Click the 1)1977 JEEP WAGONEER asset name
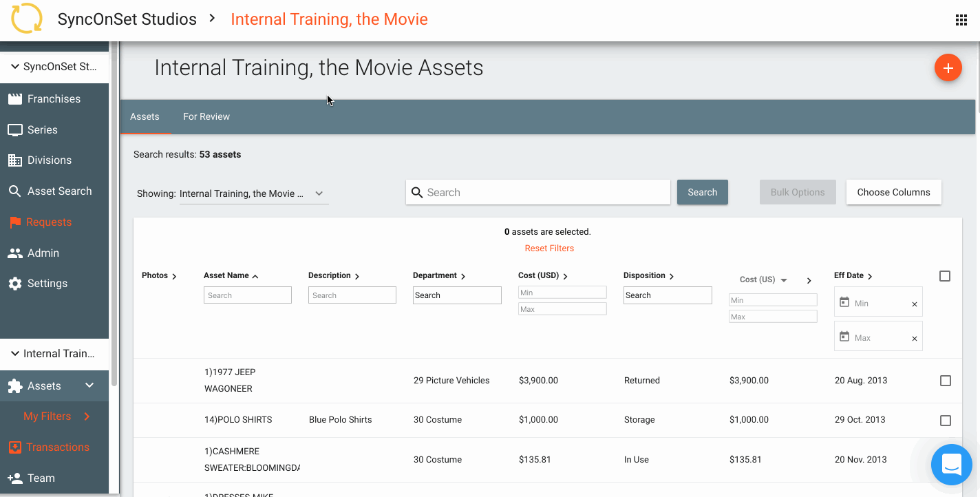Viewport: 980px width, 497px height. 230,381
